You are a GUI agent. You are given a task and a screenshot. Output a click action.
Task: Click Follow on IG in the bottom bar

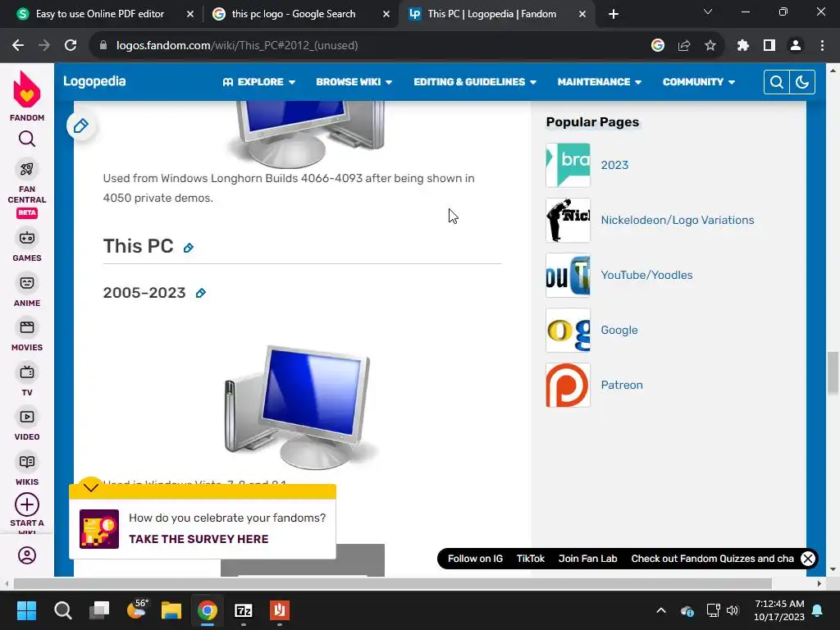475,559
